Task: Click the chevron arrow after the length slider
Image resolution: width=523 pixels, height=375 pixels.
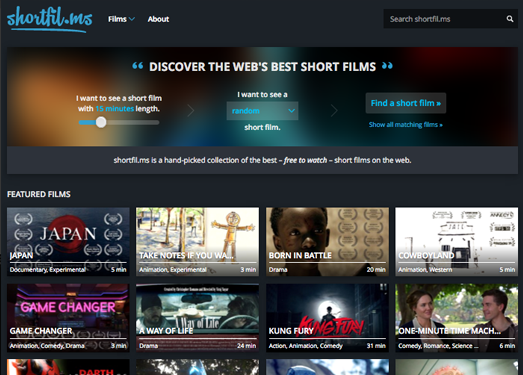Action: (x=191, y=110)
